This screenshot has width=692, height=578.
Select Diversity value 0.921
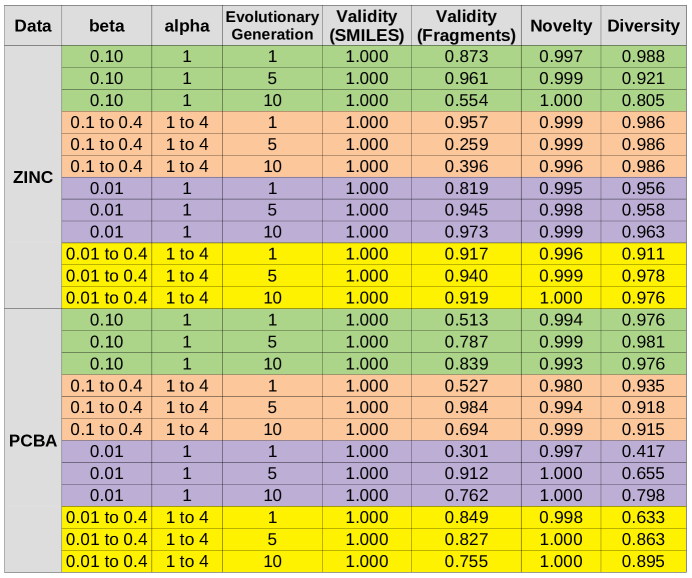(x=643, y=79)
